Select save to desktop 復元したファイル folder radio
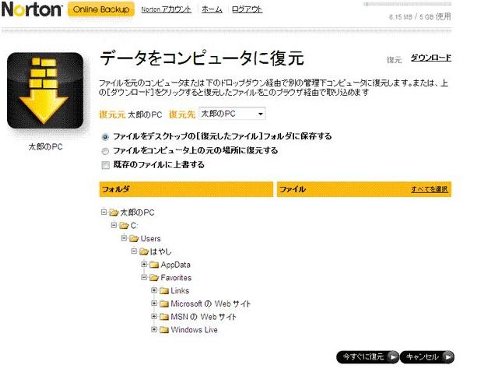480x368 pixels. (x=105, y=137)
